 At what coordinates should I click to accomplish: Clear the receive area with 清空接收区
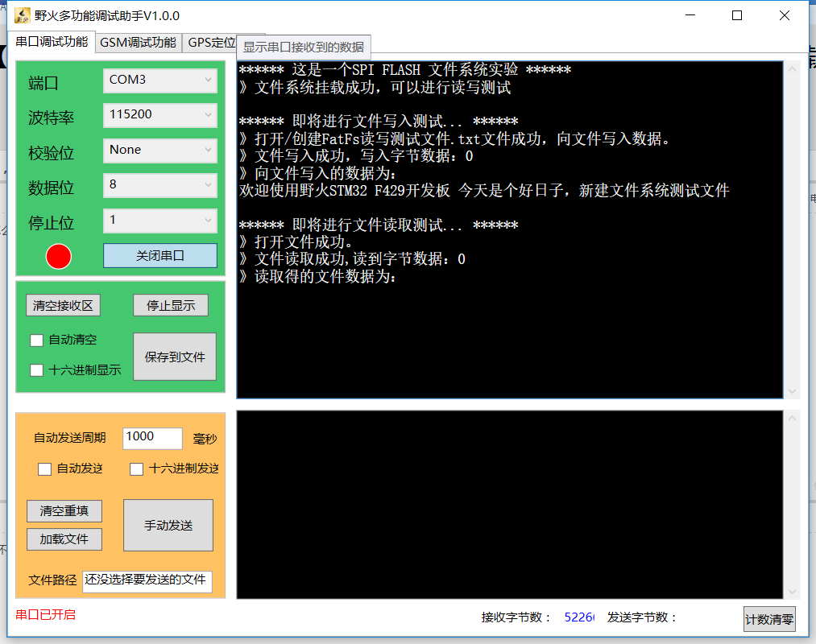(x=63, y=304)
